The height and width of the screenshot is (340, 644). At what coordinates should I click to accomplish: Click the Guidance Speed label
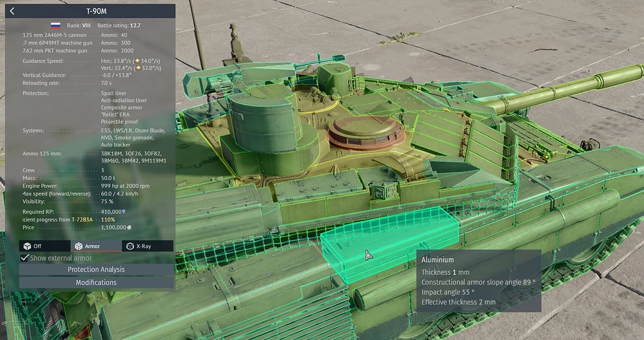(x=43, y=61)
